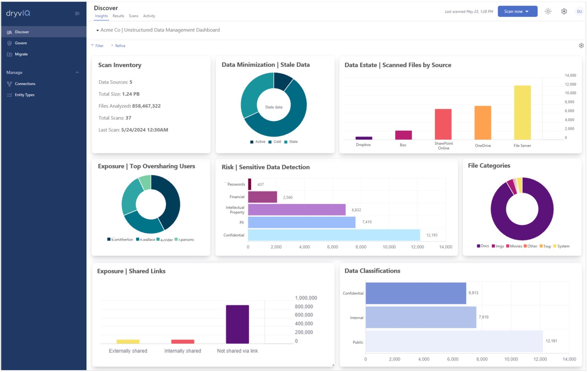Click the Filter link
Viewport: 588px width, 372px height.
[97, 46]
